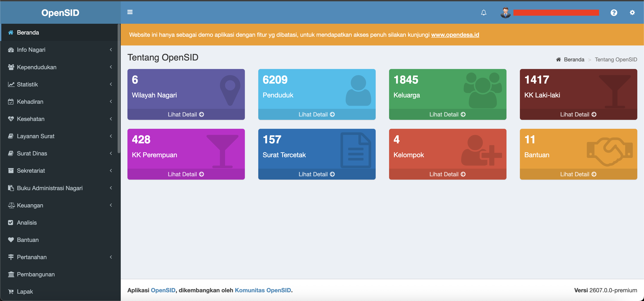Open Lihat Detail on Keluarga card
The image size is (644, 301).
click(x=447, y=114)
